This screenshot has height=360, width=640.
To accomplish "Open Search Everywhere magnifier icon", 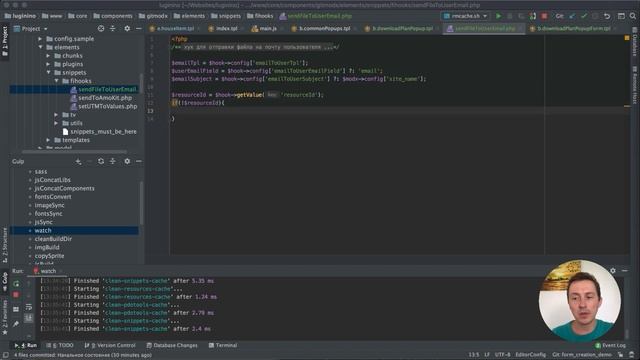I will pos(633,16).
